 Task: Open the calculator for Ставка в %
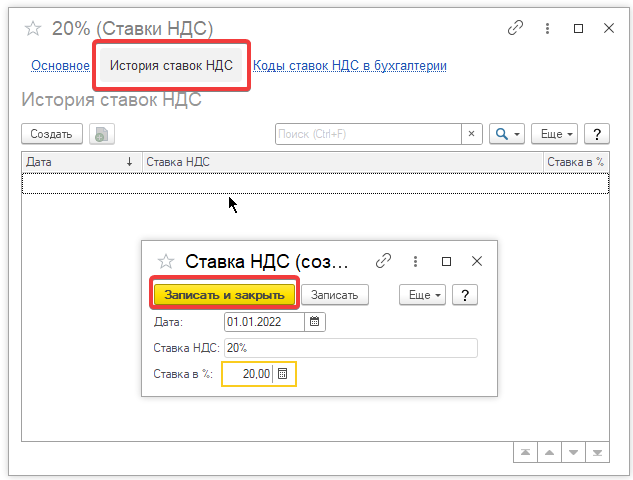(x=283, y=374)
